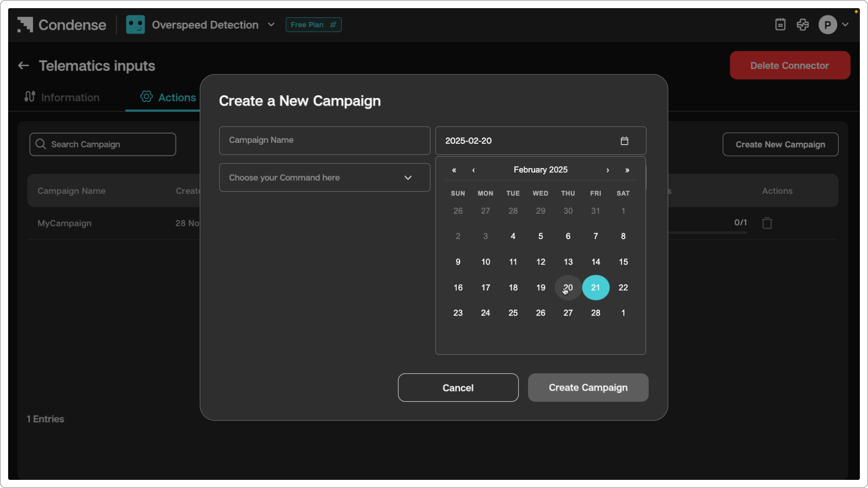
Task: Expand the profile menu chevron
Action: tap(845, 25)
